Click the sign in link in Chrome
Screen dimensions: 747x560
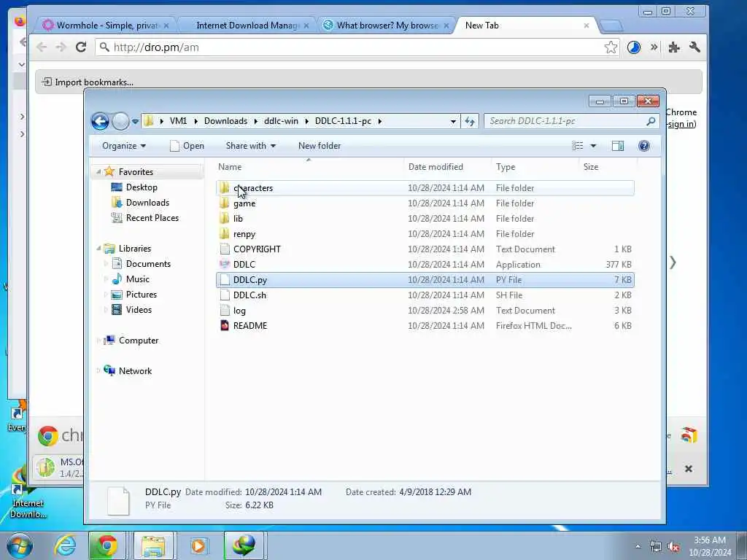coord(681,124)
